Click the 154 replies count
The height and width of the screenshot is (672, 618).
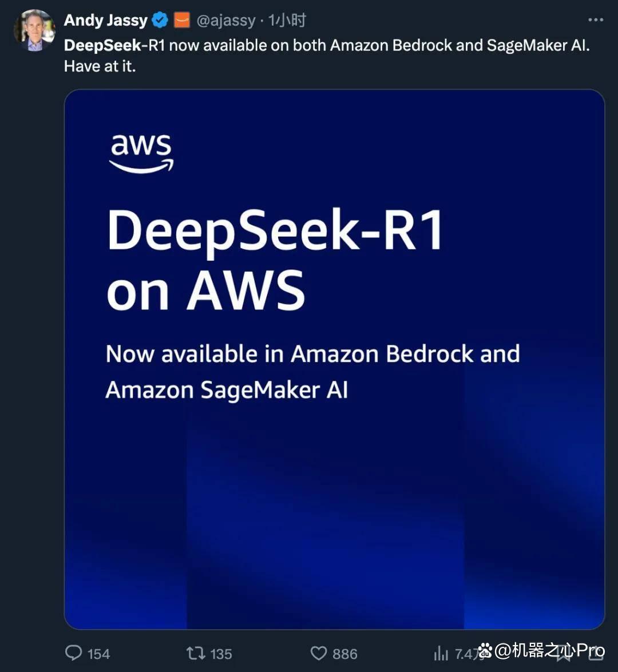(x=98, y=654)
